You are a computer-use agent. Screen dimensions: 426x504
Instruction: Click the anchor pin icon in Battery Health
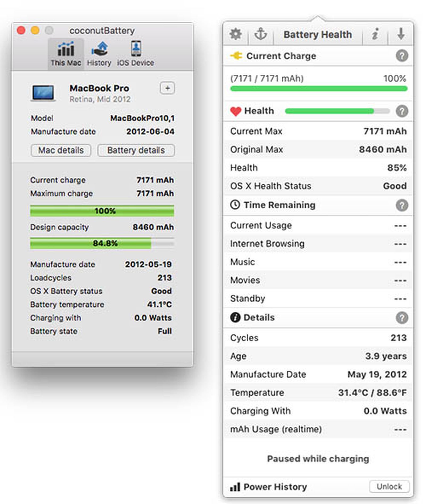pyautogui.click(x=260, y=34)
